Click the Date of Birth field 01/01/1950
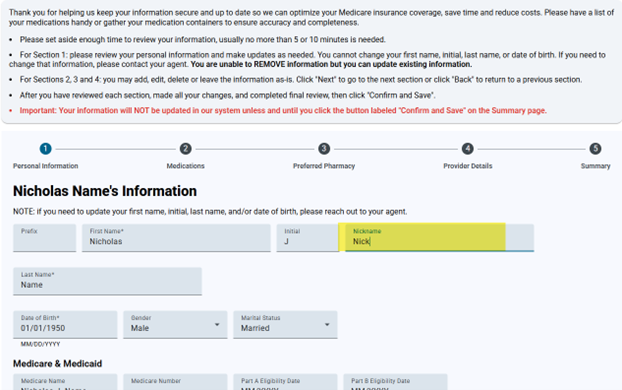Image resolution: width=622 pixels, height=390 pixels. [65, 325]
